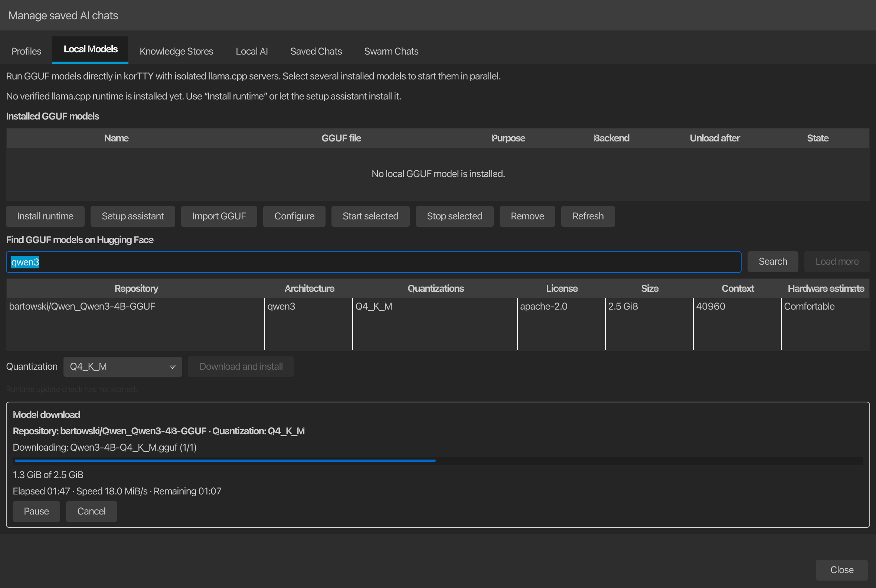The height and width of the screenshot is (588, 876).
Task: Switch to Swarm Chats tab
Action: click(x=391, y=51)
